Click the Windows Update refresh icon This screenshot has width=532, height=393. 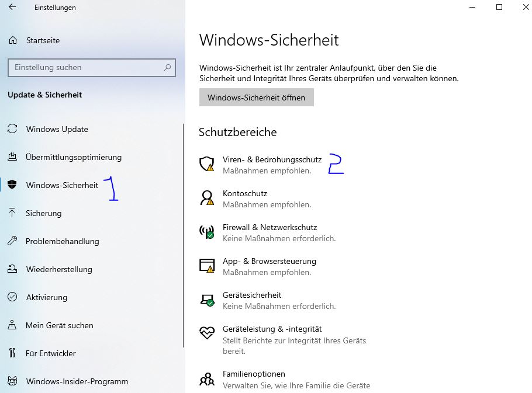point(12,128)
